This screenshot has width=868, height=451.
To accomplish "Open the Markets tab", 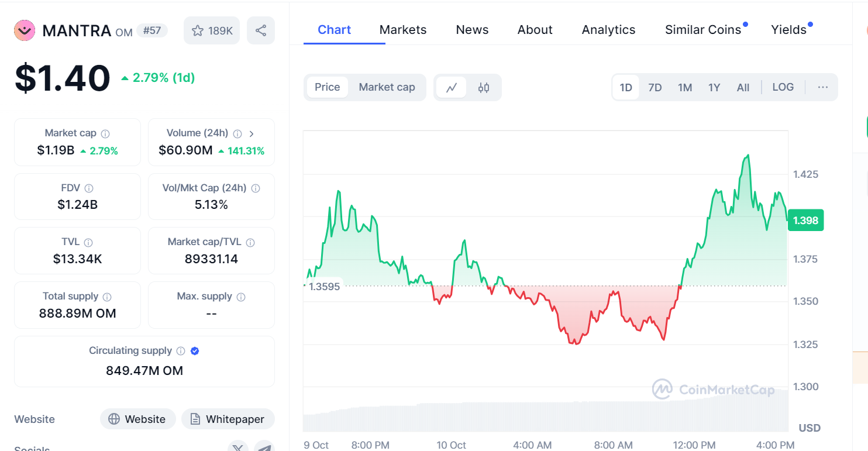I will tap(402, 30).
